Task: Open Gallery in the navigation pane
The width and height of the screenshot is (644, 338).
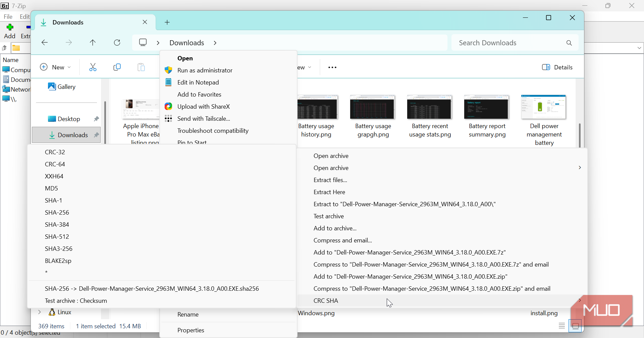Action: [x=62, y=87]
